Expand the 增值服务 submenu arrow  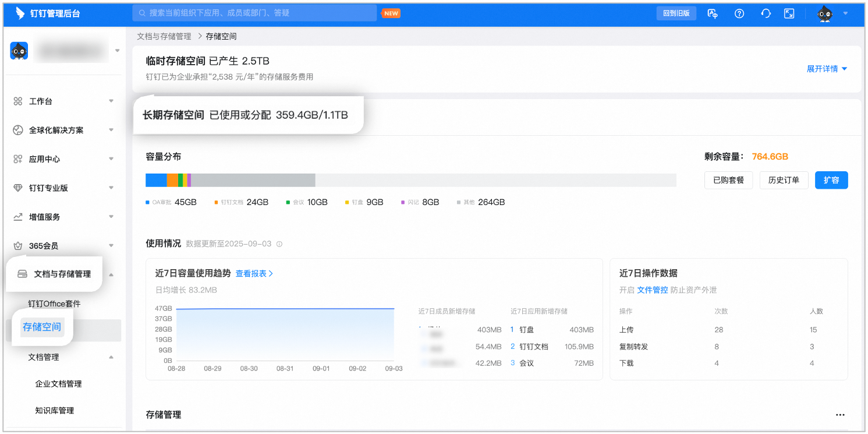(111, 217)
